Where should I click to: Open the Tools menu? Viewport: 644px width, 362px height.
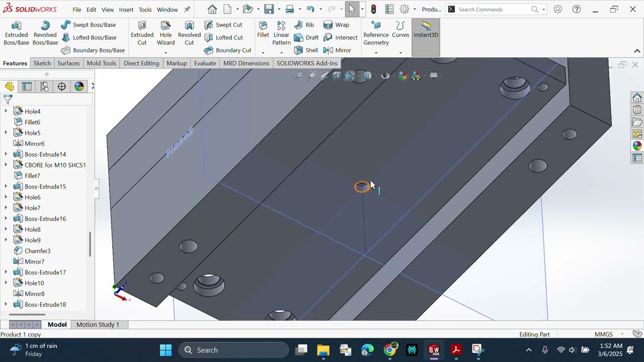pos(145,10)
